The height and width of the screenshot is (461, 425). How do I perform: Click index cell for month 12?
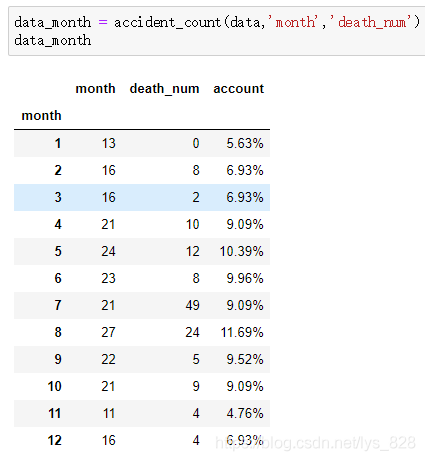pos(55,440)
